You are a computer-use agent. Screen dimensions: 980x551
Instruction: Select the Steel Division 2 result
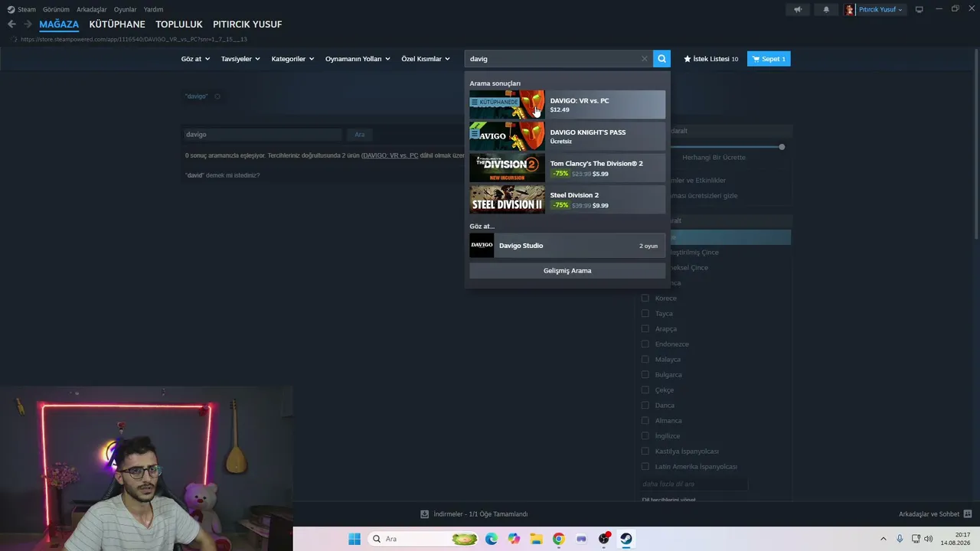567,200
